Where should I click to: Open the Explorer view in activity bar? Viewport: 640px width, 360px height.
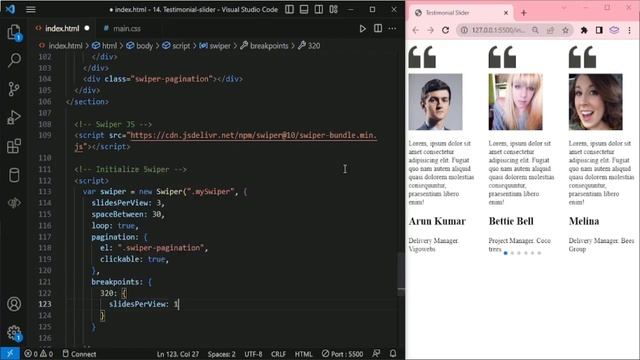coord(14,32)
